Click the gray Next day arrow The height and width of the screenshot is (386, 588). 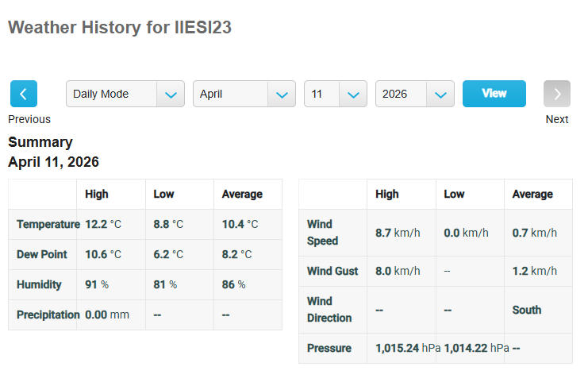click(x=556, y=94)
